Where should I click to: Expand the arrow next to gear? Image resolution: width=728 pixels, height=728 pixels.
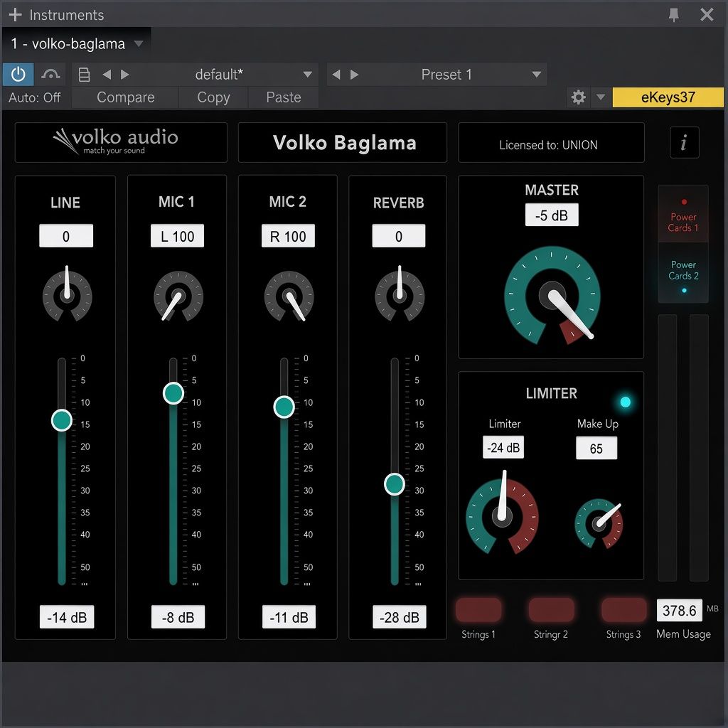[601, 97]
